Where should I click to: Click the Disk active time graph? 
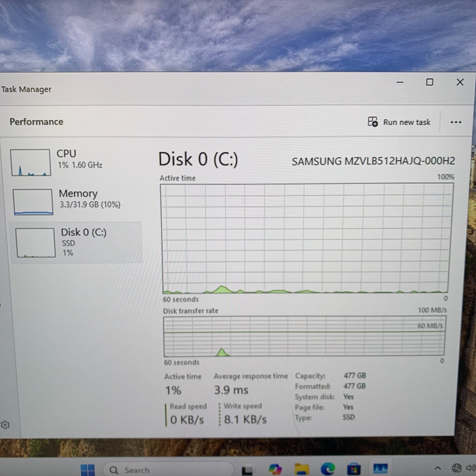tap(306, 238)
